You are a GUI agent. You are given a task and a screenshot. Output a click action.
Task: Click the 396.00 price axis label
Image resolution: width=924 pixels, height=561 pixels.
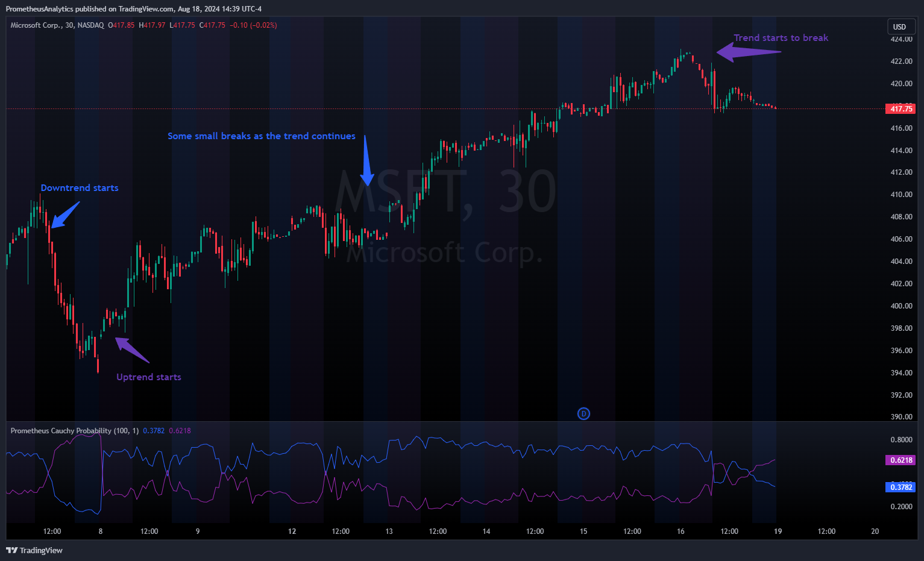coord(901,351)
